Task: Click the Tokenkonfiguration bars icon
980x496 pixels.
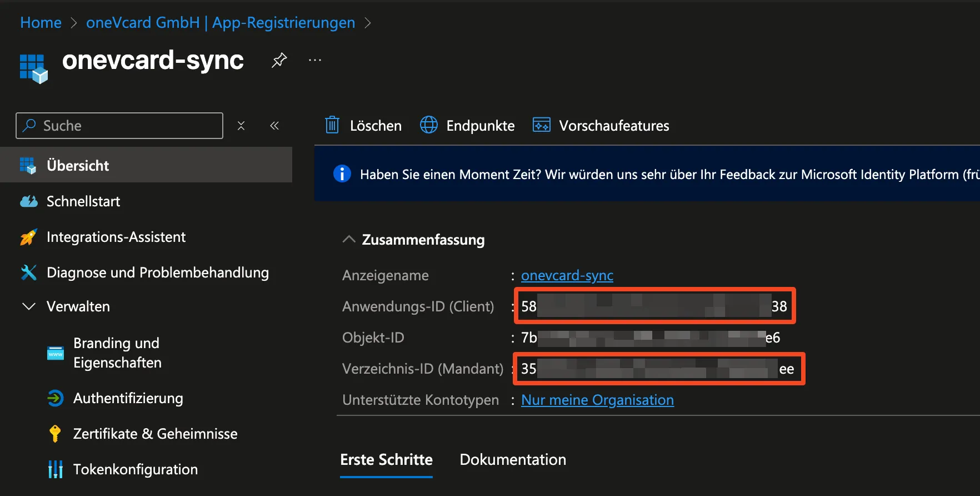Action: 56,469
